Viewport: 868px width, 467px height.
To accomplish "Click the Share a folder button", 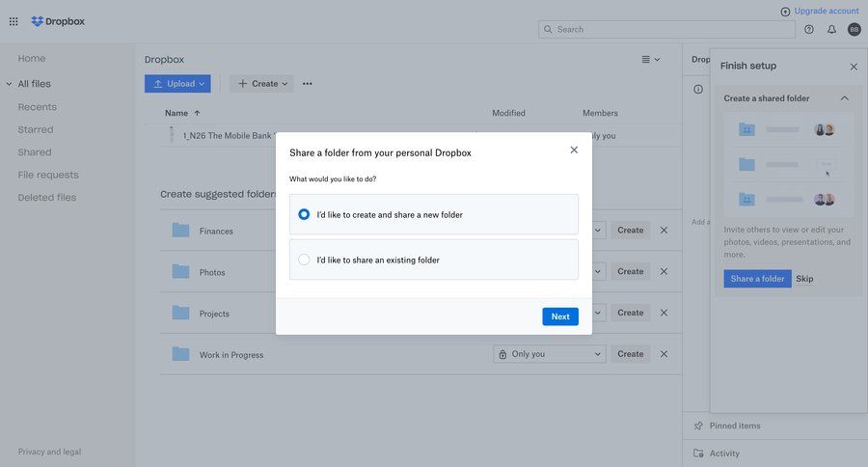I will coord(757,279).
